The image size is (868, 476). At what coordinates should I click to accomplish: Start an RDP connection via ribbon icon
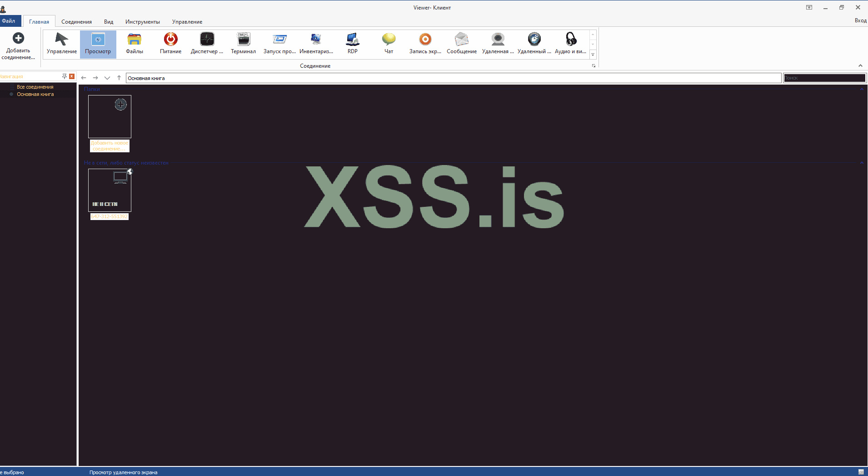pyautogui.click(x=353, y=44)
